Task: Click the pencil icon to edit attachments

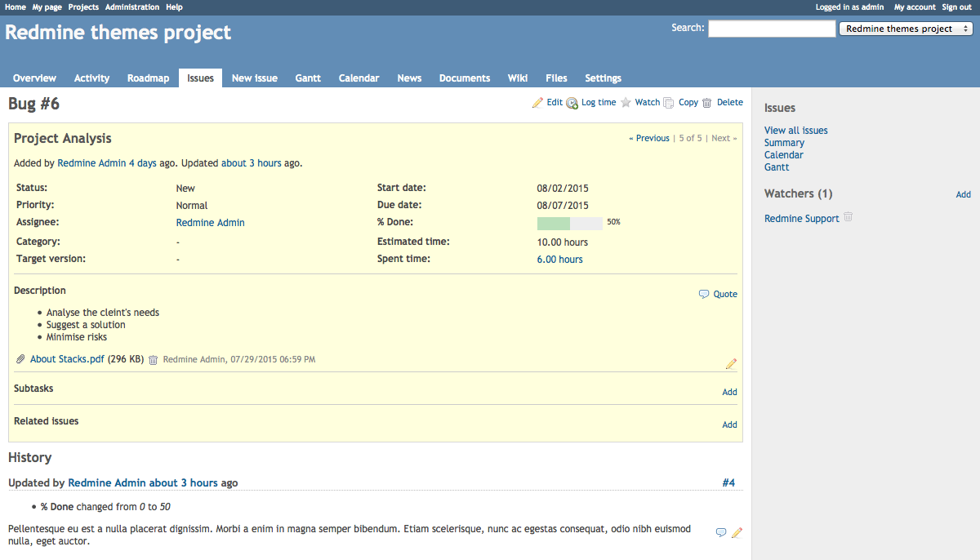Action: coord(731,363)
